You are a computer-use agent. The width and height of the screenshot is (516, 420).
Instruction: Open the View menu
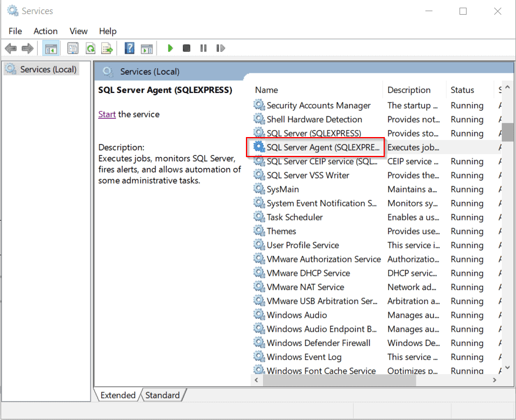coord(78,31)
